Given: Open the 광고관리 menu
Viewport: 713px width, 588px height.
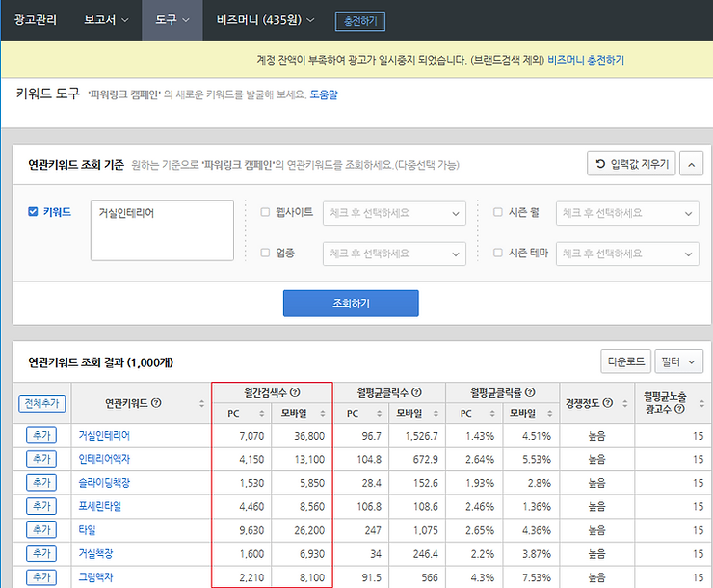Looking at the screenshot, I should (36, 20).
